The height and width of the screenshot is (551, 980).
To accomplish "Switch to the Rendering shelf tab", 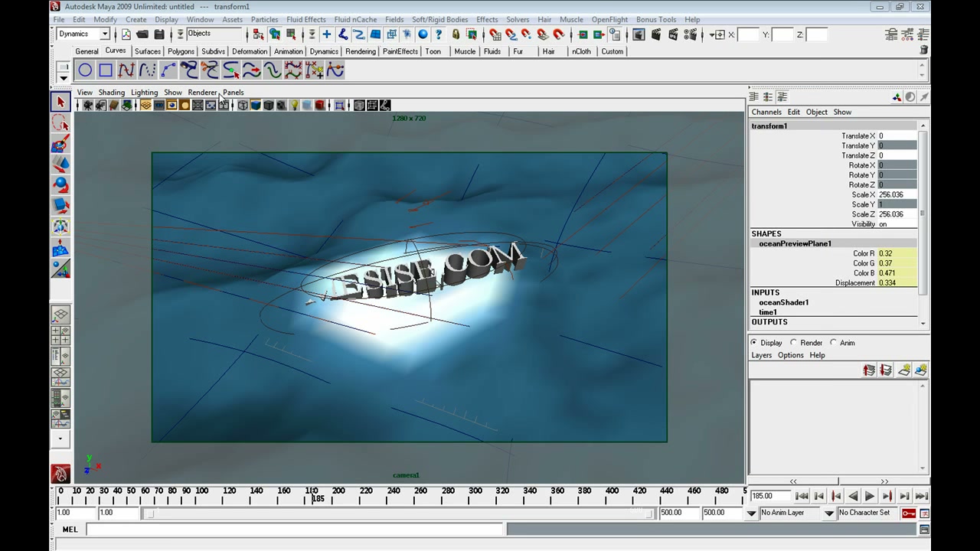I will (x=360, y=51).
